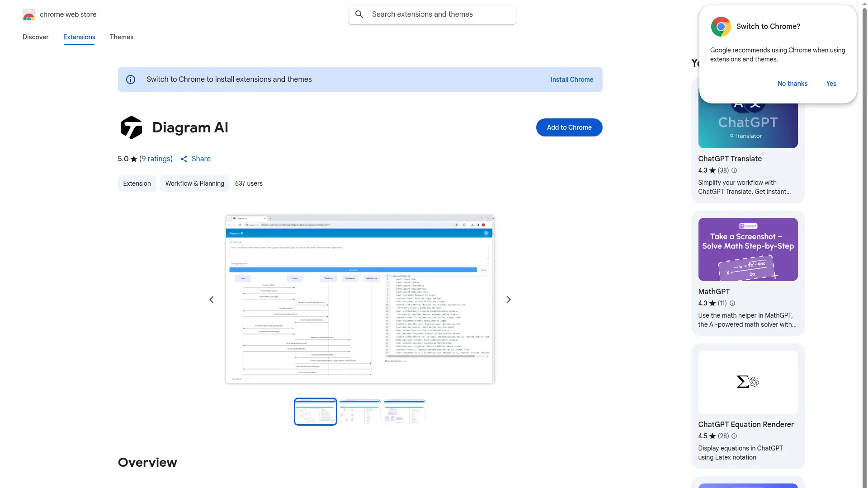
Task: Open the 9 ratings link
Action: 156,159
